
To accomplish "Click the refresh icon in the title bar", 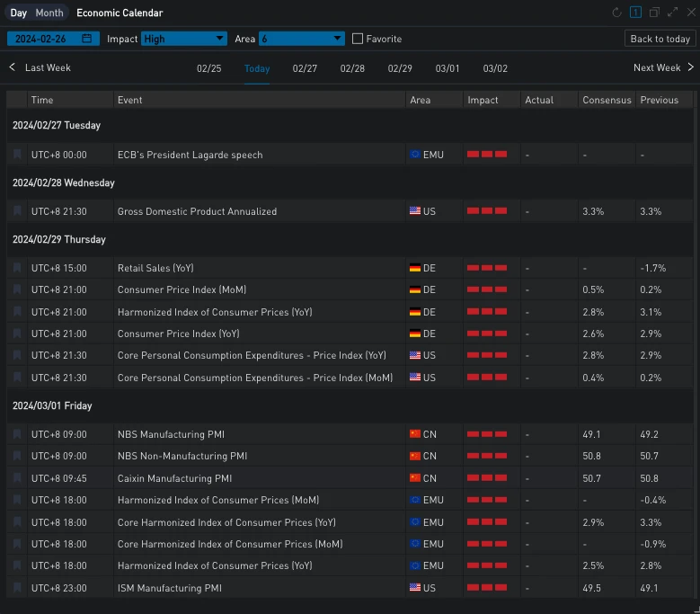I will (x=616, y=13).
